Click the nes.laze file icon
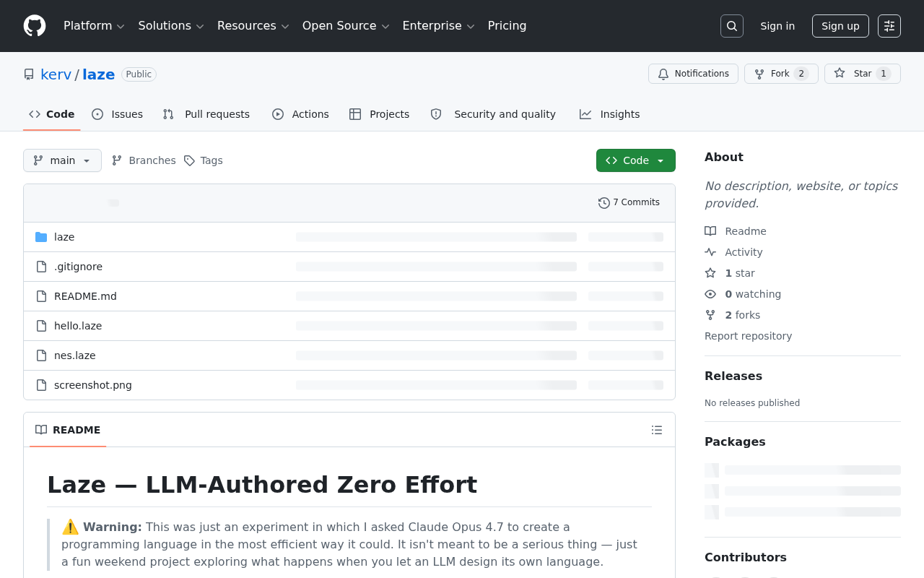The image size is (924, 578). coord(41,355)
